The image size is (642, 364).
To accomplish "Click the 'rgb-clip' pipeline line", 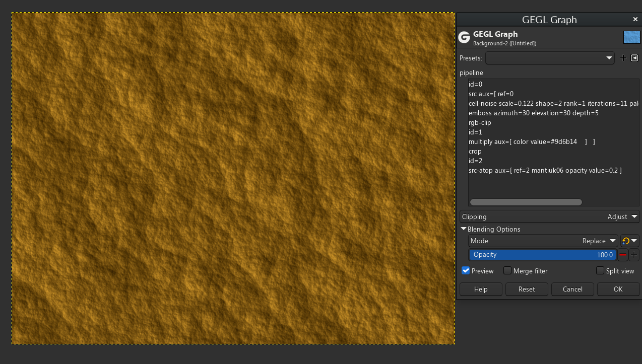I will (x=480, y=122).
